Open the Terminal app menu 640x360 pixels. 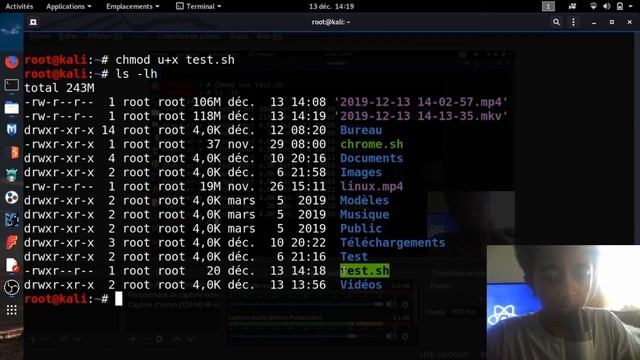point(199,6)
